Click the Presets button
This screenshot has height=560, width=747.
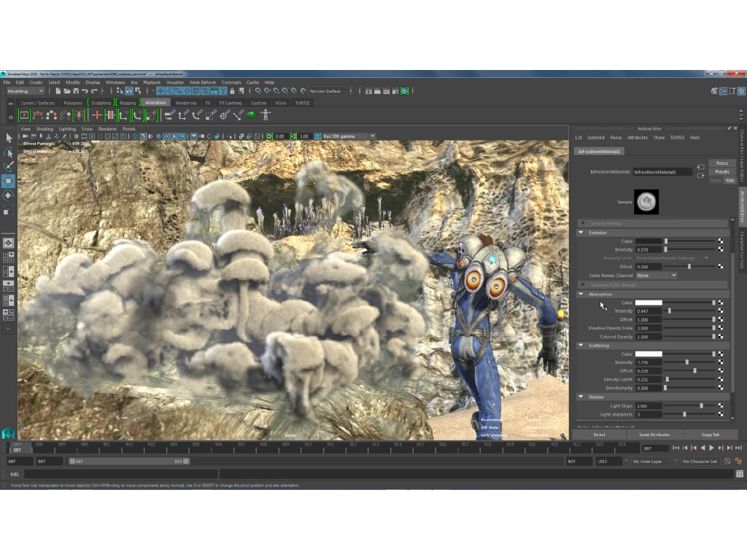(x=721, y=172)
